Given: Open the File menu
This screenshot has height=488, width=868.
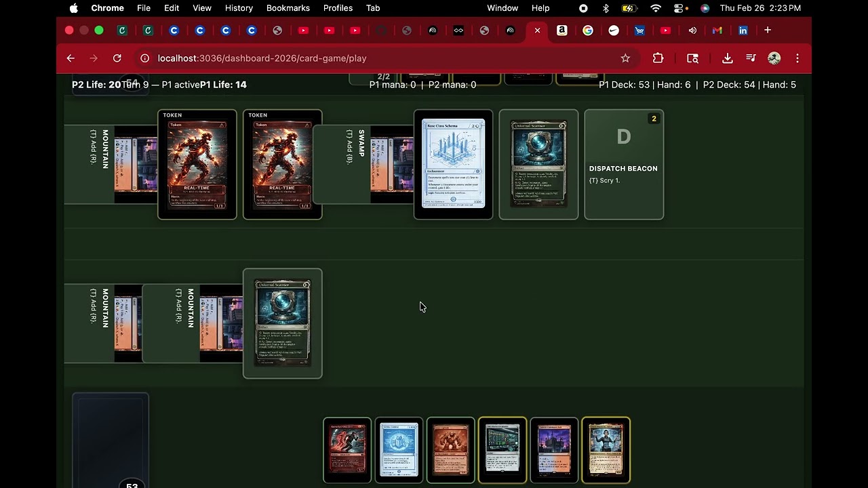Looking at the screenshot, I should point(144,8).
